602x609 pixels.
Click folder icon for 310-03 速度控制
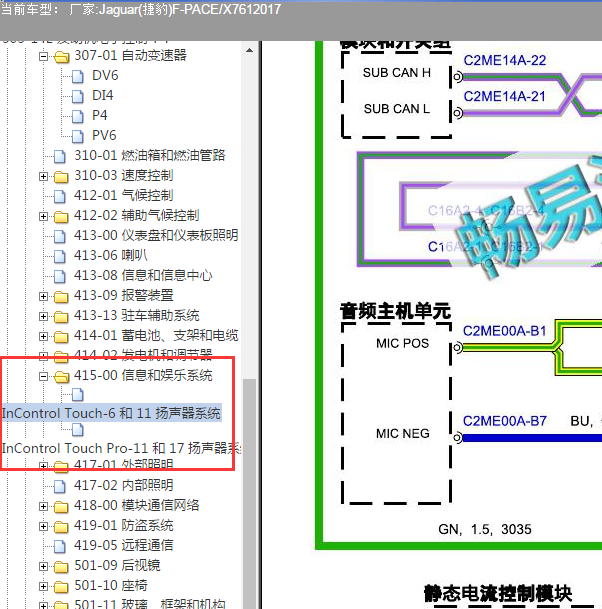pyautogui.click(x=61, y=176)
